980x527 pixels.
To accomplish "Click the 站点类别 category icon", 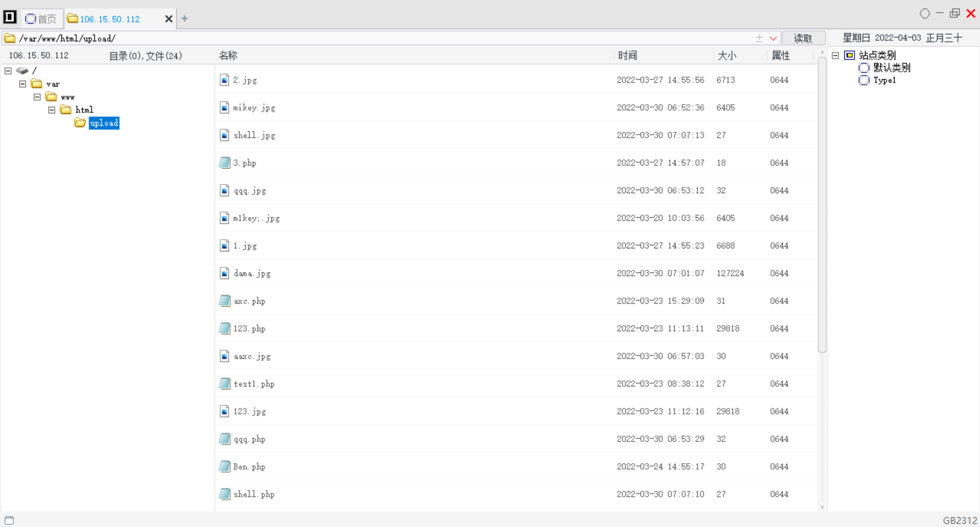I will [849, 55].
